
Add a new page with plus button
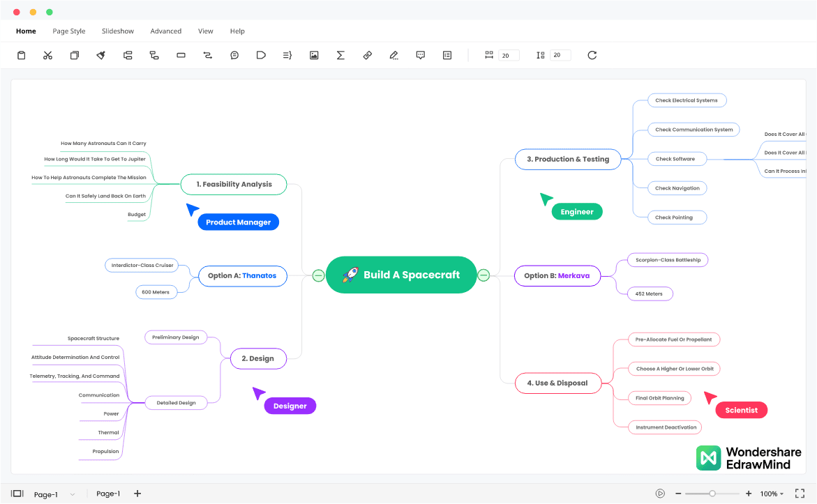coord(137,494)
